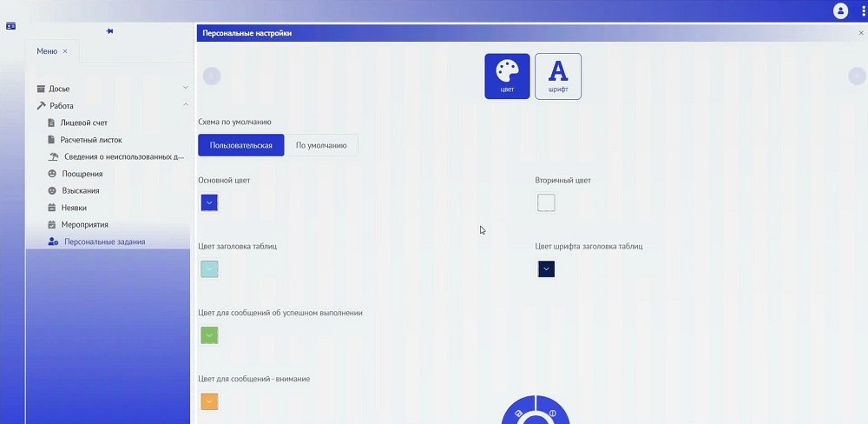Image resolution: width=868 pixels, height=424 pixels.
Task: Choose the Пользовательская scheme option
Action: click(x=240, y=145)
